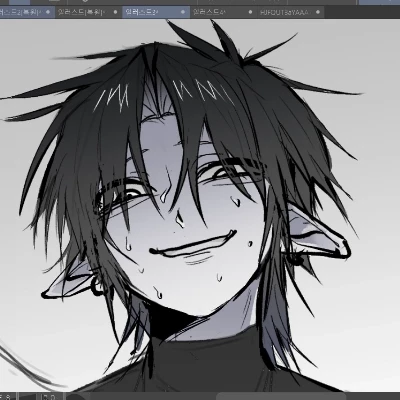Close the active 일러스트2 tab via its dot
This screenshot has width=400, height=400.
(x=183, y=12)
